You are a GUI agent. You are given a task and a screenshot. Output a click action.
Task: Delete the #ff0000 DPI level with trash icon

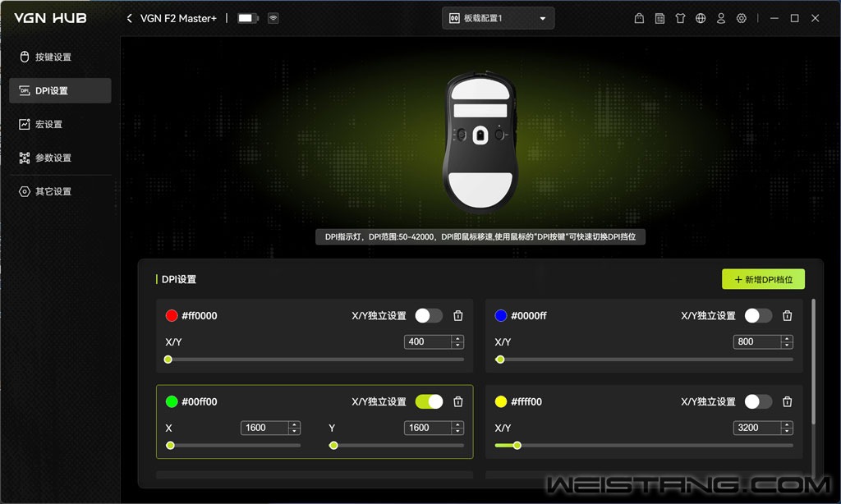click(458, 316)
